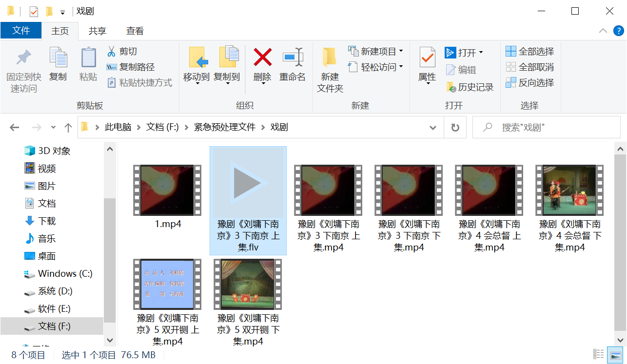Click Paste shortcut in the ribbon

click(x=139, y=82)
